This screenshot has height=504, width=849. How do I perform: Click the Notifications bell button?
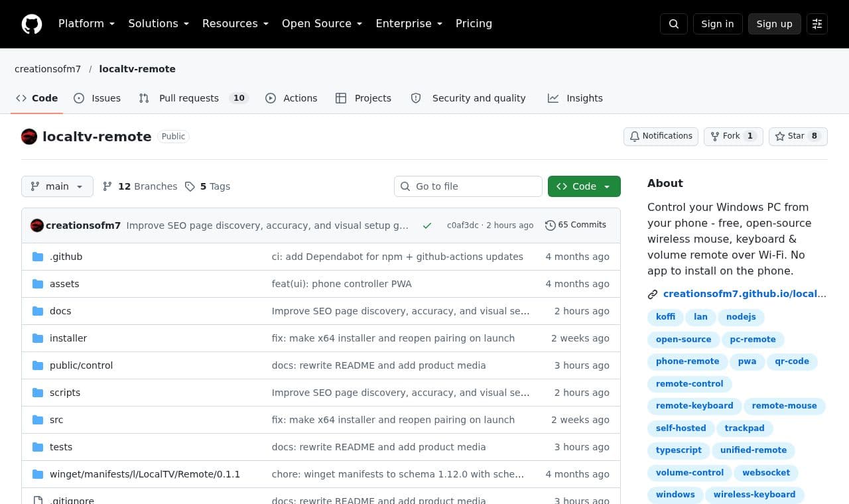click(x=661, y=136)
